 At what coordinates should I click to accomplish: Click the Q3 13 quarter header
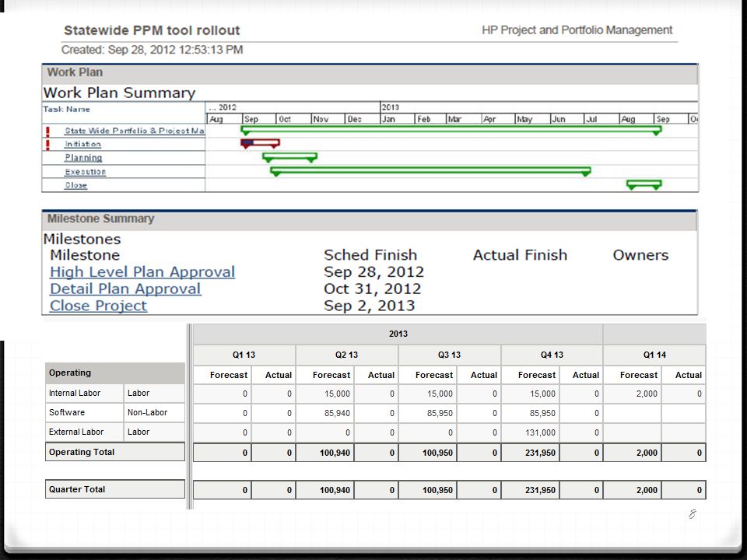tap(449, 355)
